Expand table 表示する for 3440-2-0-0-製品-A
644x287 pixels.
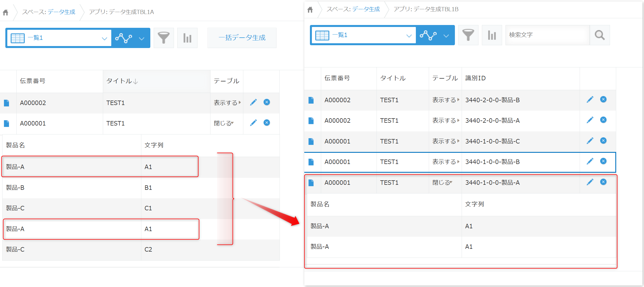[x=446, y=120]
